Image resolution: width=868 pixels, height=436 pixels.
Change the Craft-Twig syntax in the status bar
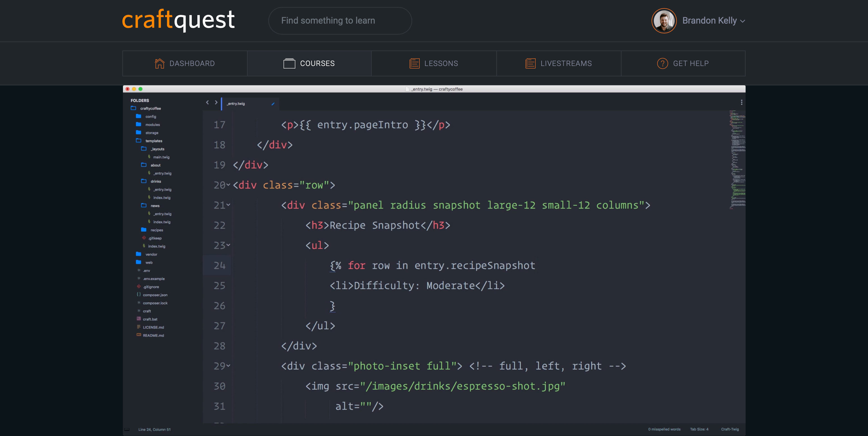pyautogui.click(x=730, y=429)
